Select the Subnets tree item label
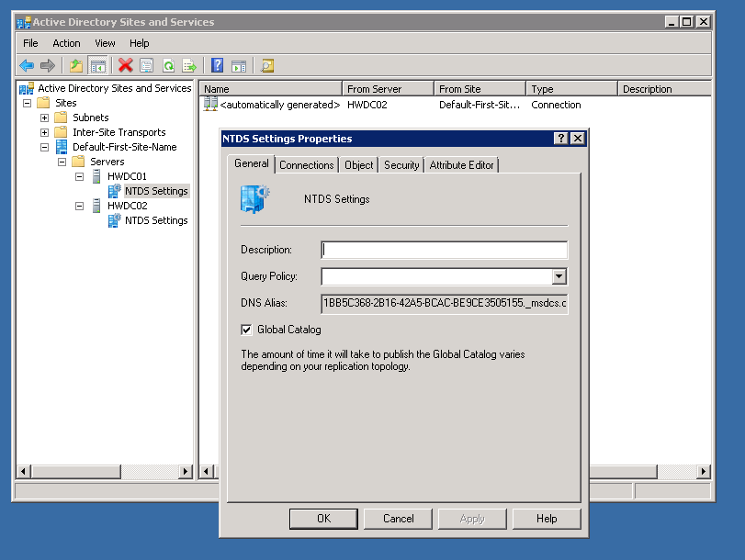745x560 pixels. pyautogui.click(x=91, y=118)
